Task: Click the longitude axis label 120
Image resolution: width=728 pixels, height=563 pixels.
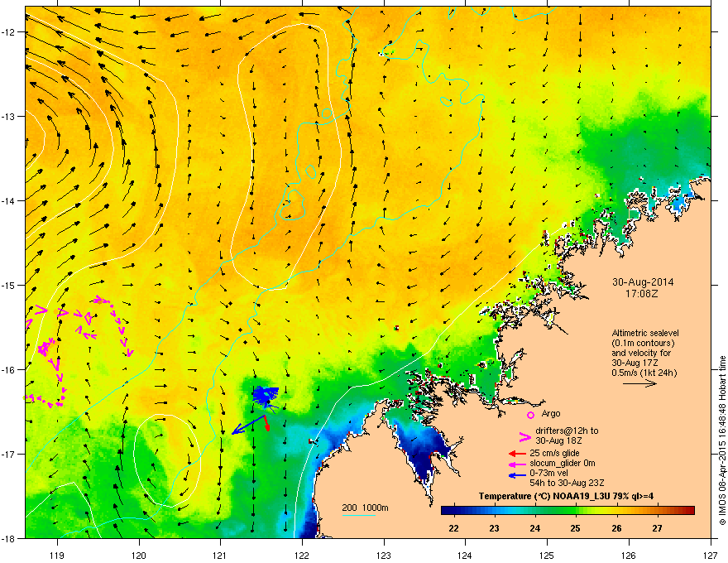Action: click(x=139, y=555)
